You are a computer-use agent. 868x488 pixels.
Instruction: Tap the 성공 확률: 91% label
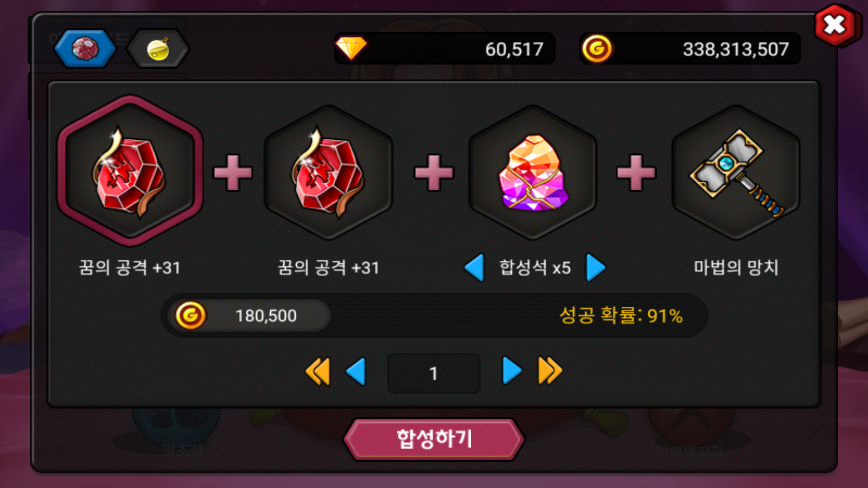621,315
